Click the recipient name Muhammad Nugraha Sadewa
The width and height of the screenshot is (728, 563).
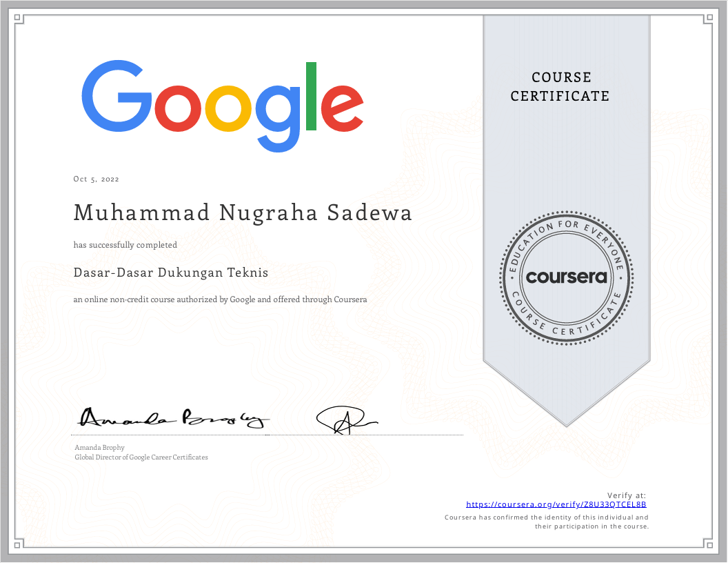pos(243,213)
